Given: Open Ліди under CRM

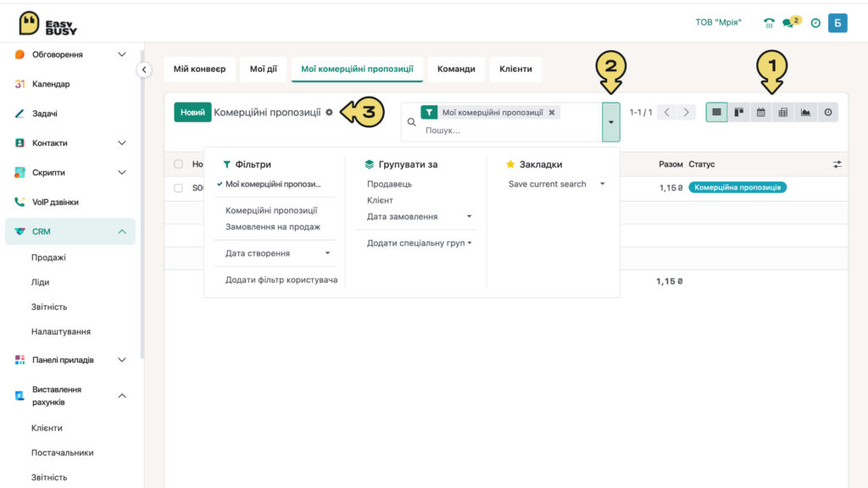Looking at the screenshot, I should coord(40,282).
